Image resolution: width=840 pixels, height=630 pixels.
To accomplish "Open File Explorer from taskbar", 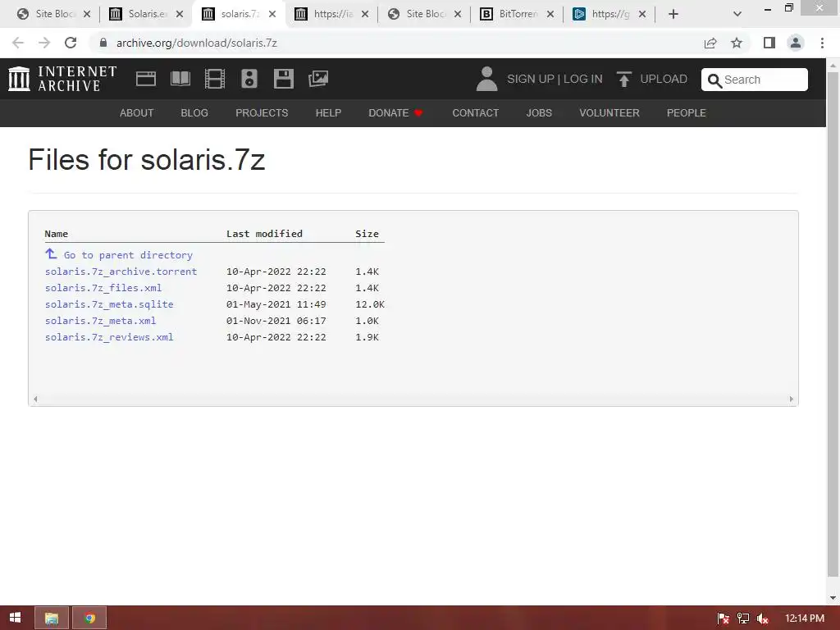I will coord(52,619).
